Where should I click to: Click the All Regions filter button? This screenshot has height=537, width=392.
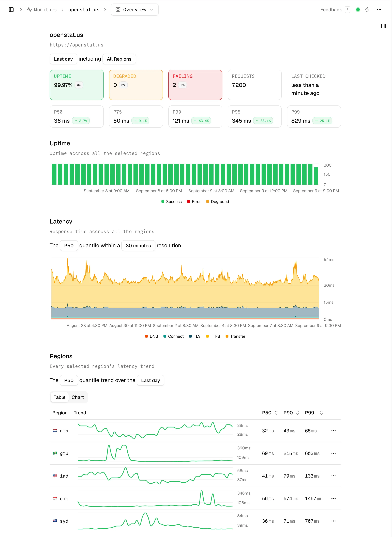click(119, 59)
